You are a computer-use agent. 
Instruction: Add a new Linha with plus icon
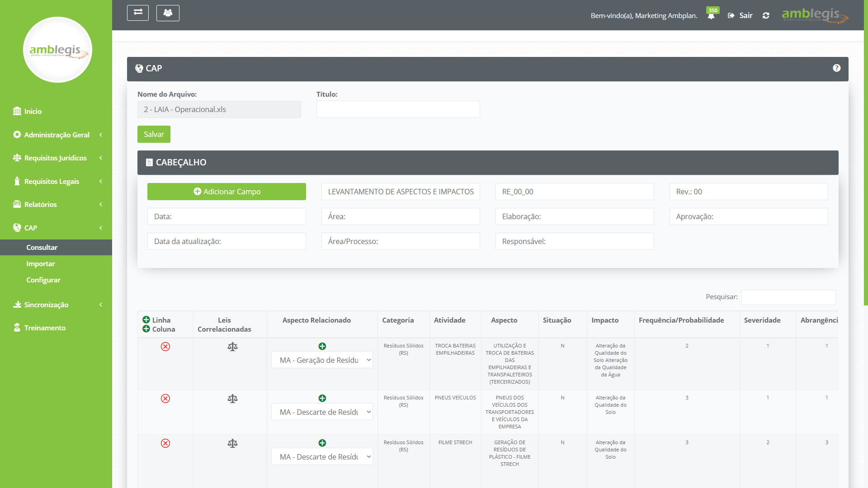click(x=146, y=320)
